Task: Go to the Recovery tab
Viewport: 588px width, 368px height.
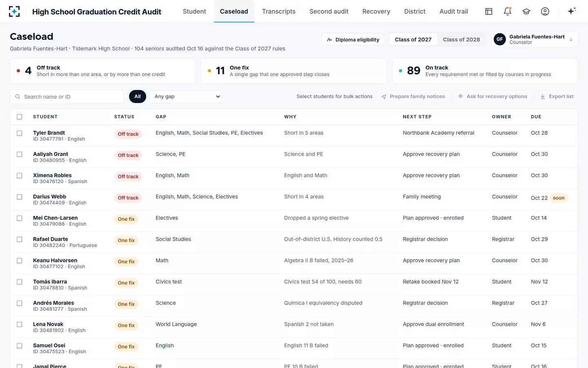Action: point(376,11)
